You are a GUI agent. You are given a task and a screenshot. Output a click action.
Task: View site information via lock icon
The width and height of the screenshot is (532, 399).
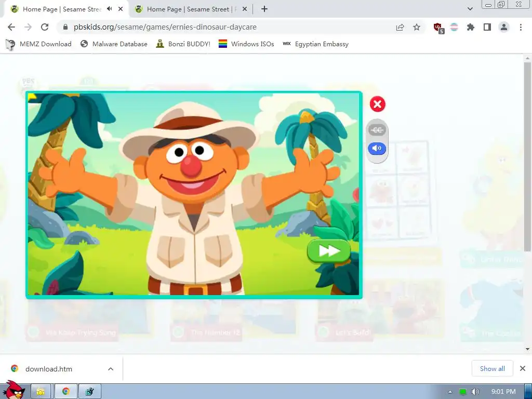pos(65,27)
